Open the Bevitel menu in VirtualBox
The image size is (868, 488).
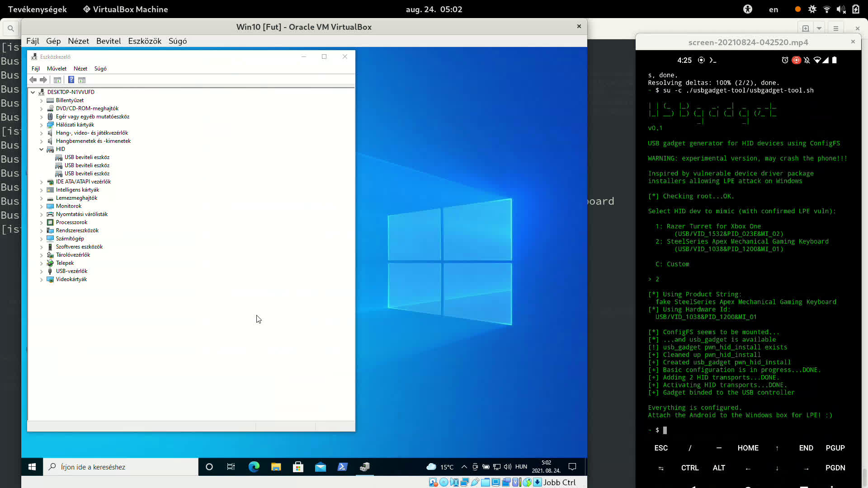click(108, 41)
